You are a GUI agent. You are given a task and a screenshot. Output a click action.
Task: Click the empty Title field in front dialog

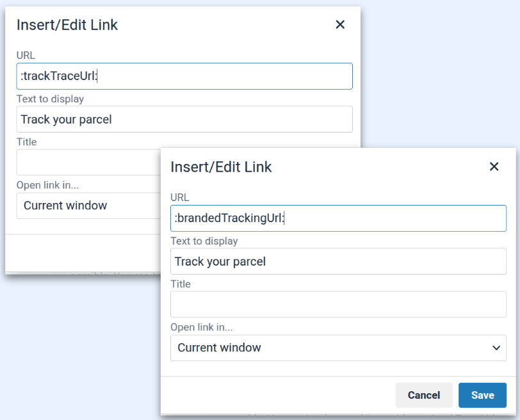[x=338, y=305]
